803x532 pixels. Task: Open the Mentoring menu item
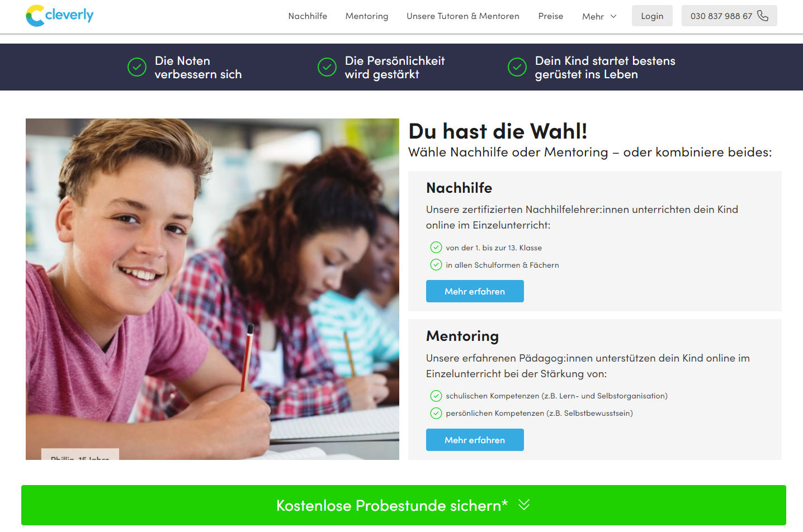tap(367, 16)
